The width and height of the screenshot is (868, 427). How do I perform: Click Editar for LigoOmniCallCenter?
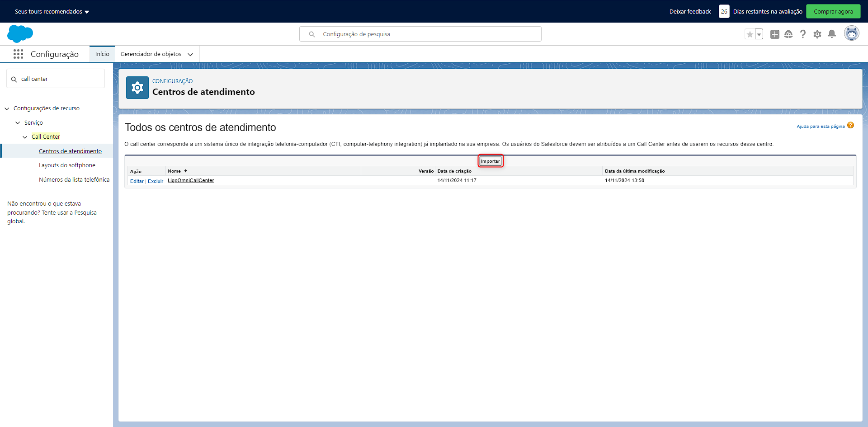(x=137, y=181)
